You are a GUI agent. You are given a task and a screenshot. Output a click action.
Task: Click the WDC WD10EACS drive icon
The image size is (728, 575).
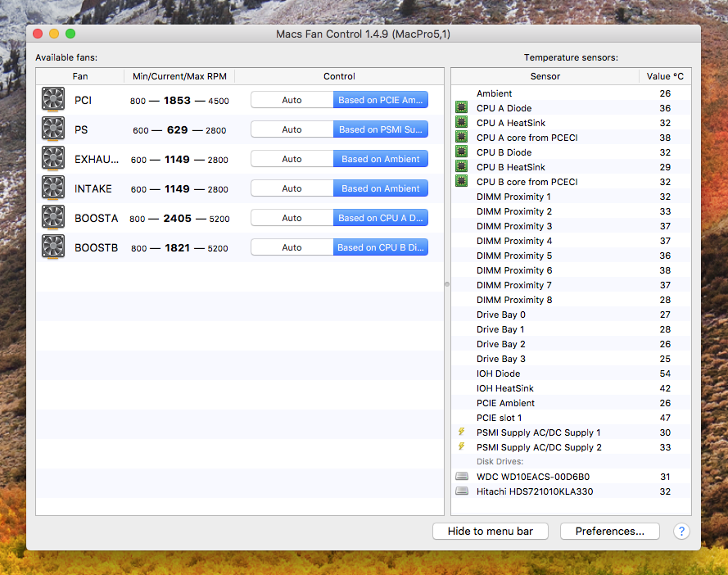click(462, 476)
